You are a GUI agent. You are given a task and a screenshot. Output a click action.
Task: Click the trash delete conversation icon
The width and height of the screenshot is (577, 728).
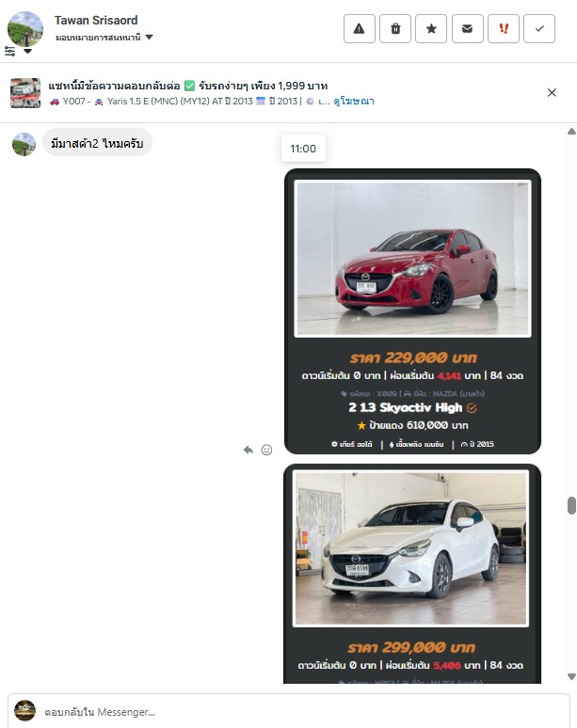click(395, 29)
